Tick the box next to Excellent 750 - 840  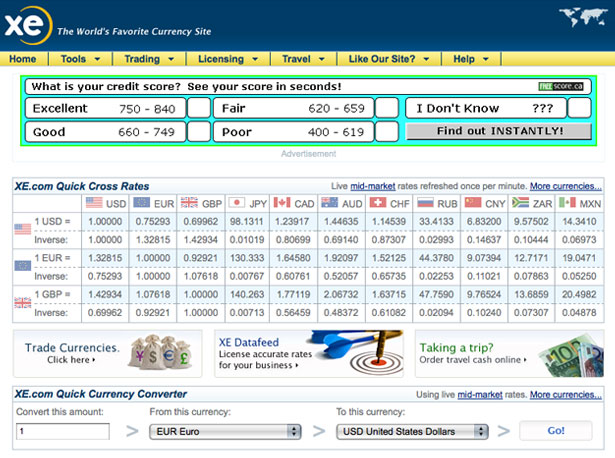199,108
